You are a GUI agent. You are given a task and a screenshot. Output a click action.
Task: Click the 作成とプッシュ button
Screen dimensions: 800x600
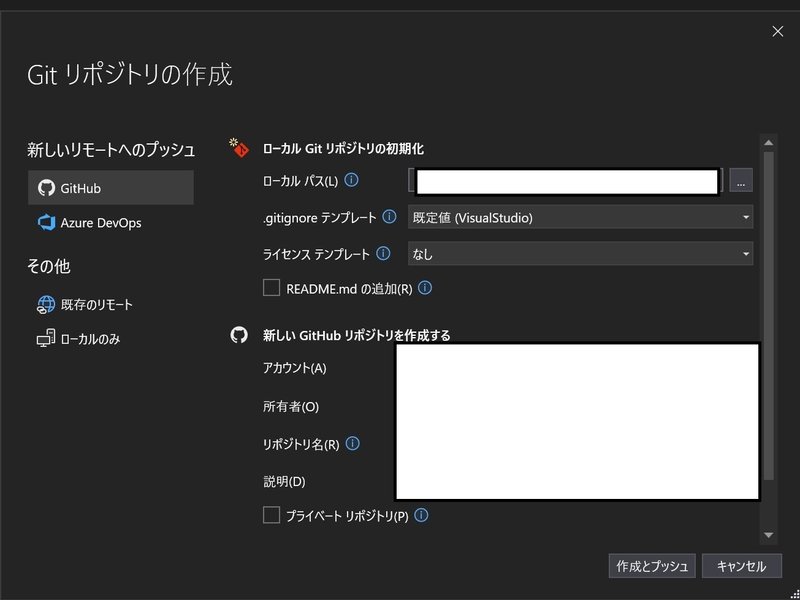(x=652, y=566)
